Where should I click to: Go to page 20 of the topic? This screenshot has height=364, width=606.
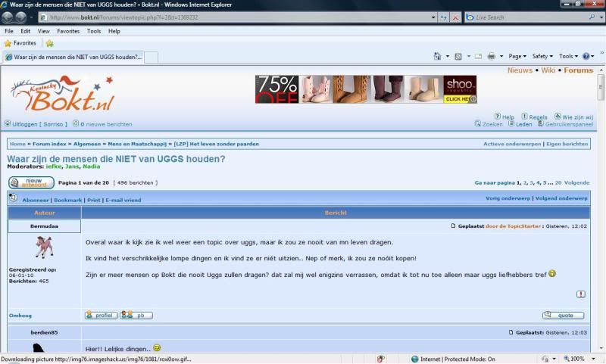(x=558, y=182)
